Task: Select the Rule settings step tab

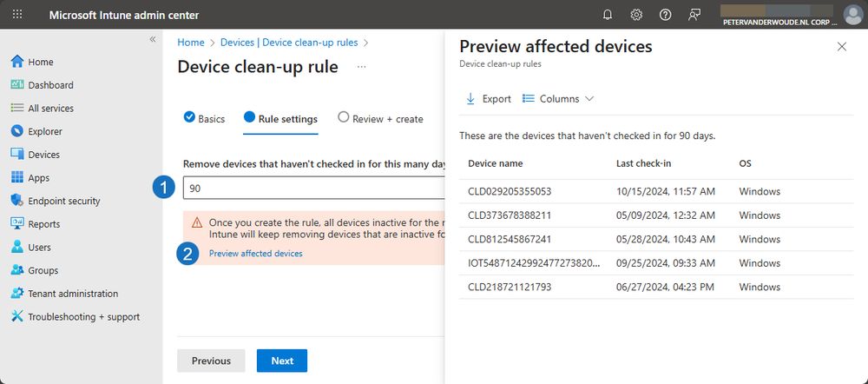Action: 280,118
